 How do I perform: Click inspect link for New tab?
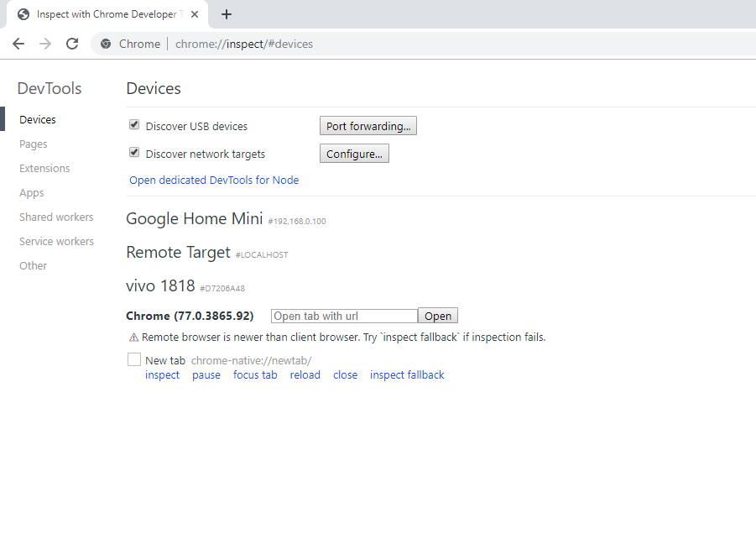[162, 374]
